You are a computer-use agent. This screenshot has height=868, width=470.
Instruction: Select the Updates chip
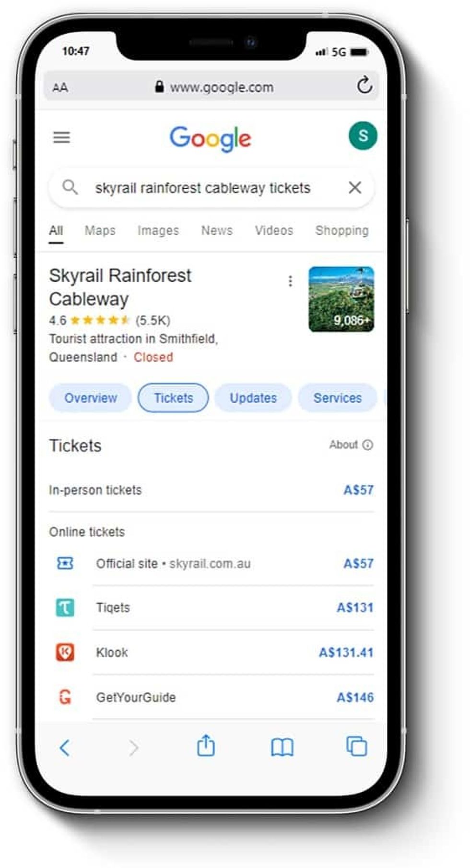coord(253,398)
